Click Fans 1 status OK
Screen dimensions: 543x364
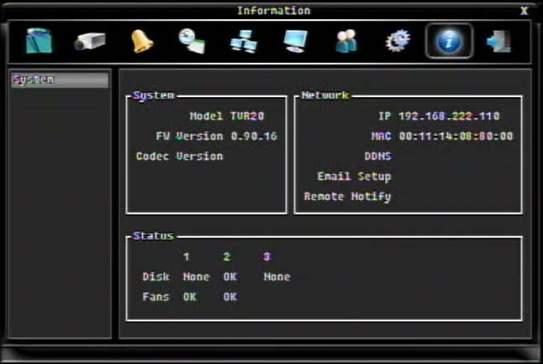190,297
